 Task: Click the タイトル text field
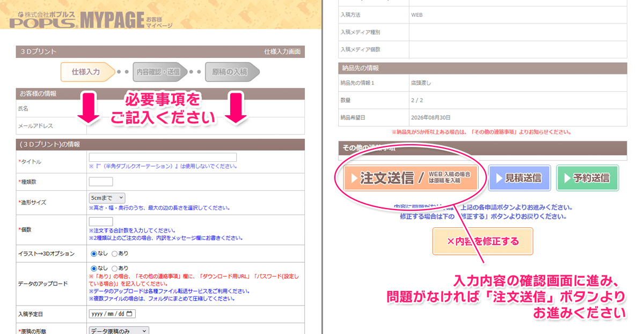click(x=163, y=158)
